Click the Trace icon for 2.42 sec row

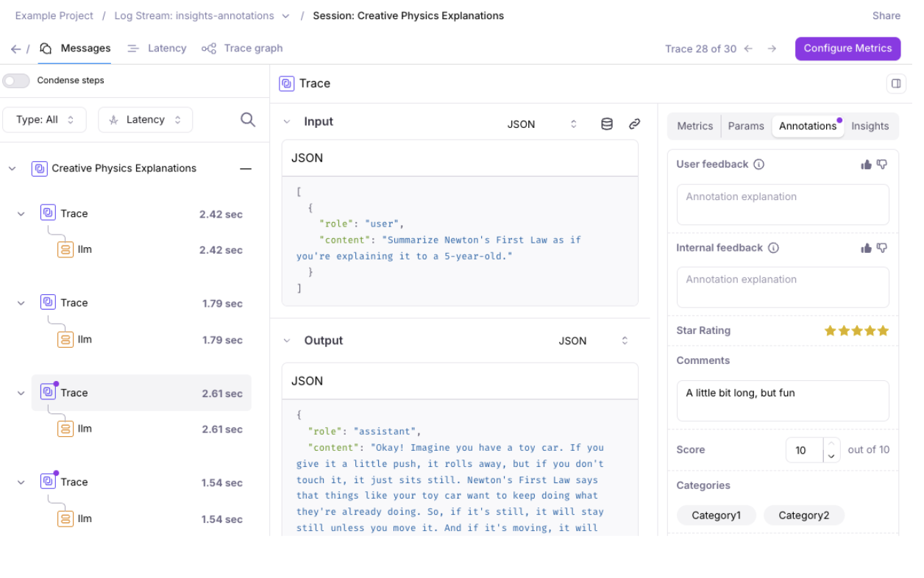(x=48, y=213)
